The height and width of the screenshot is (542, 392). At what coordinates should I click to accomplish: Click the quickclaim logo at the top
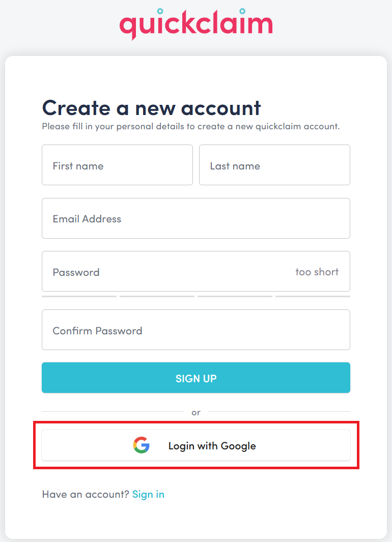pos(196,23)
